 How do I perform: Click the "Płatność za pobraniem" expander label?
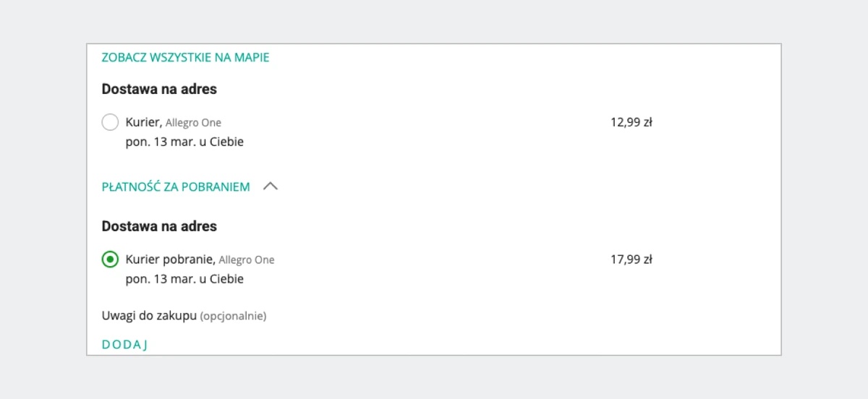pos(176,186)
